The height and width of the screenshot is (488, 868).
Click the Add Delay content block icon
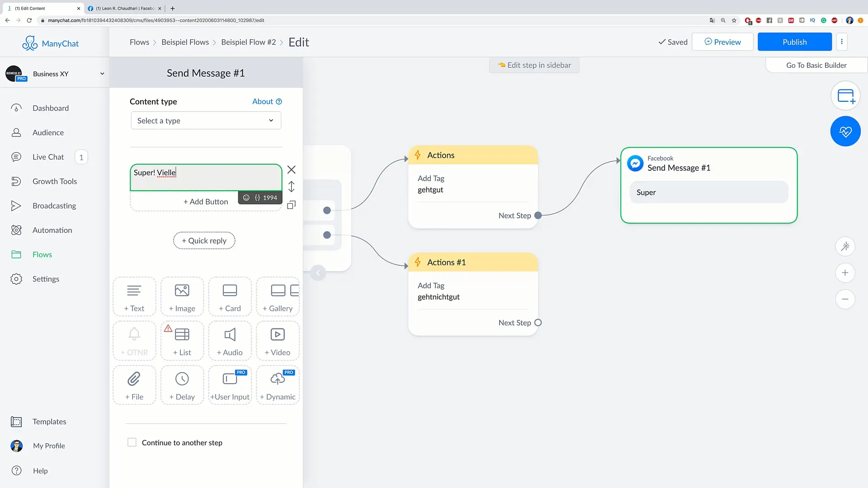click(182, 385)
